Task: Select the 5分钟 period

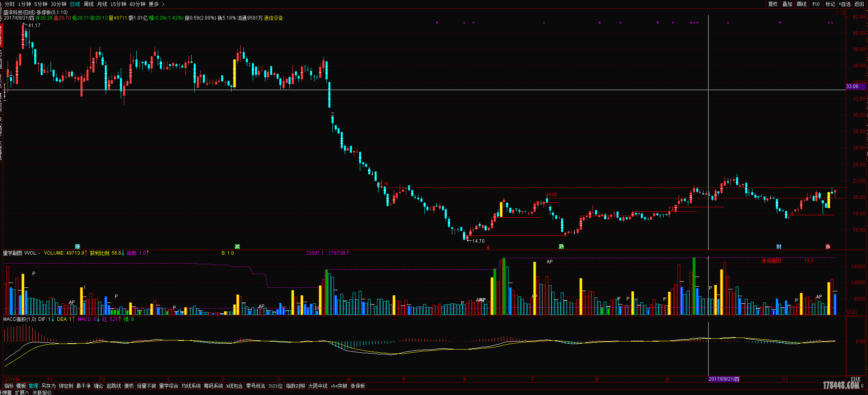Action: (x=41, y=4)
